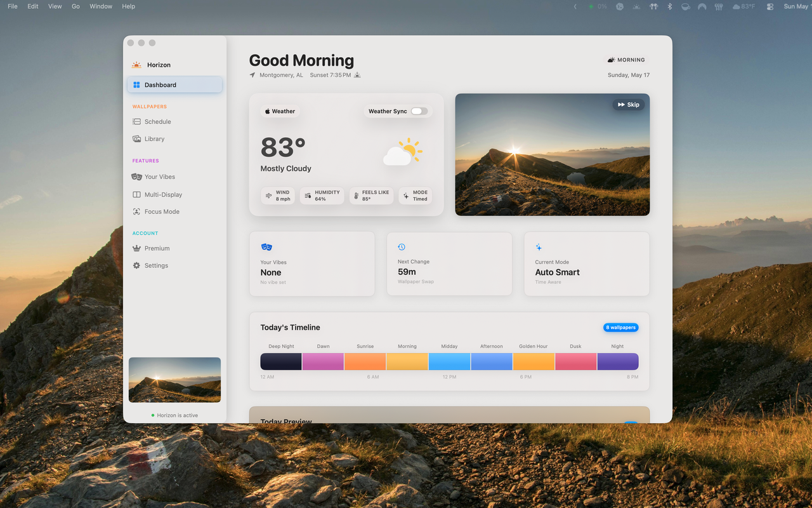
Task: Open the Go menu
Action: pyautogui.click(x=75, y=6)
